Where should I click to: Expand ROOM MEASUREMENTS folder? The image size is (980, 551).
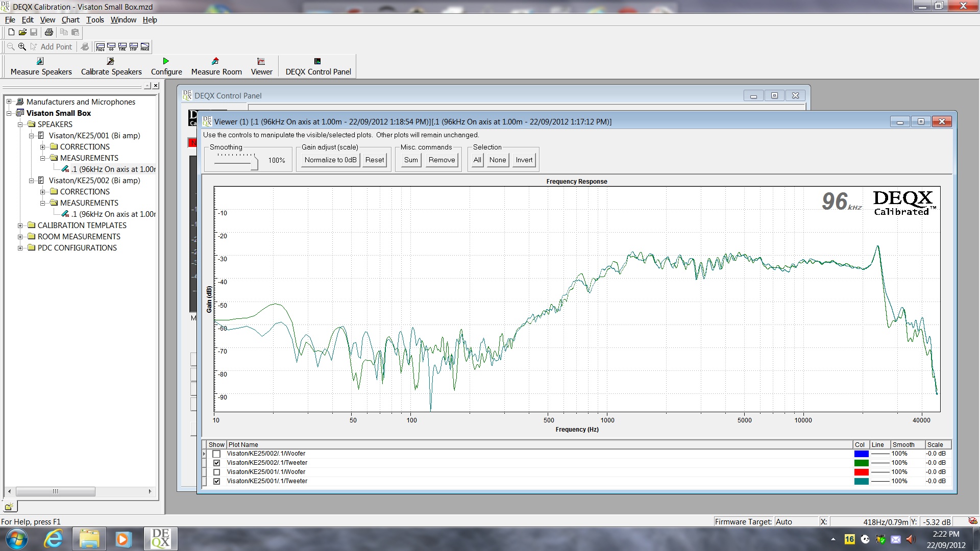[x=20, y=237]
